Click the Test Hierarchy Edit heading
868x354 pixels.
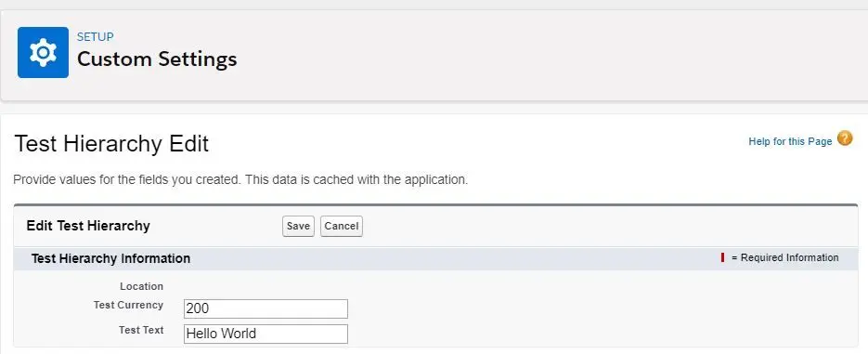point(111,144)
